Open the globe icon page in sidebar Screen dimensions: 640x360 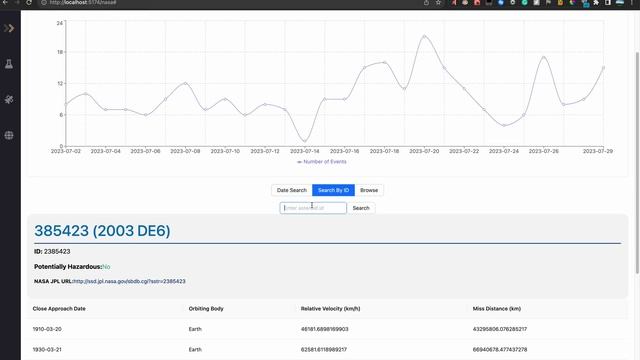pyautogui.click(x=9, y=135)
